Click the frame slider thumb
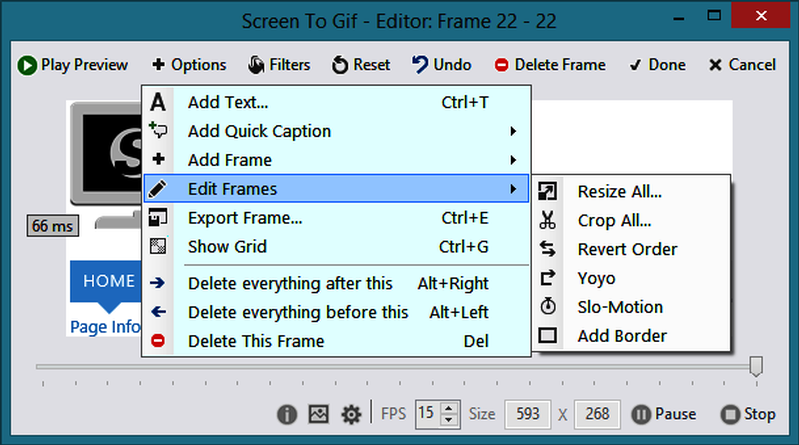 click(x=756, y=366)
